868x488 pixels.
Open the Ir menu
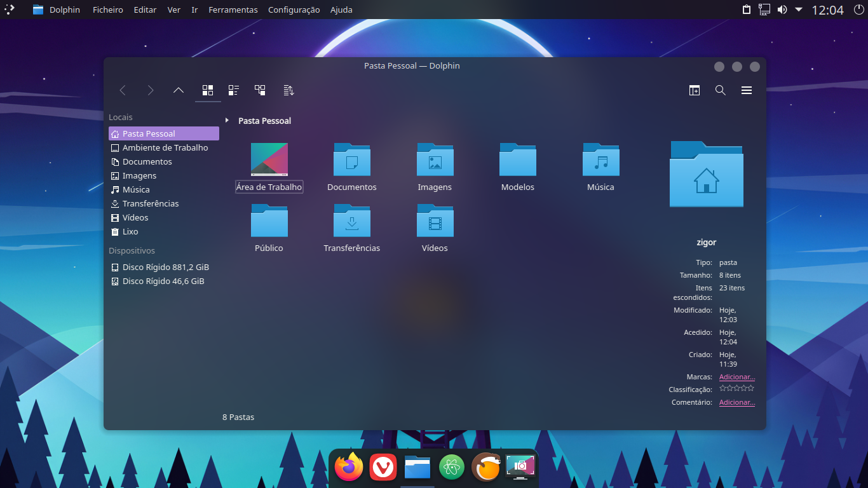pos(194,10)
